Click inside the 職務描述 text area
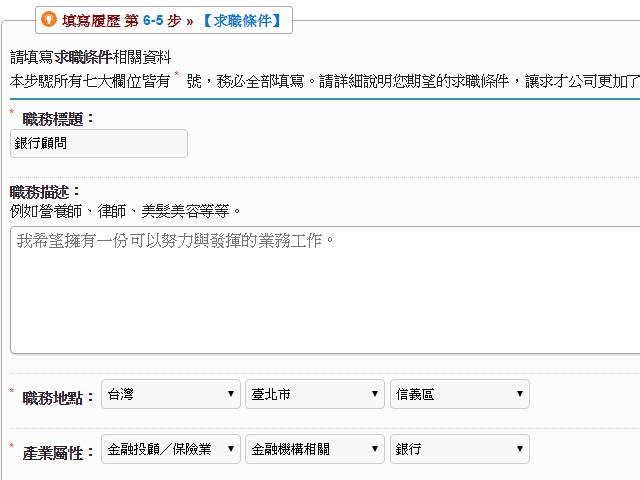This screenshot has width=640, height=480. (325, 288)
